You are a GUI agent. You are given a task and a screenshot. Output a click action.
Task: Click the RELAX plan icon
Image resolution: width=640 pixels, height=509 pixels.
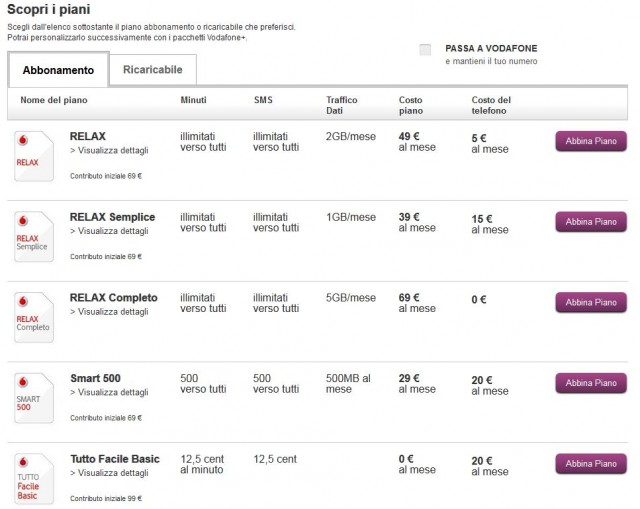[33, 156]
